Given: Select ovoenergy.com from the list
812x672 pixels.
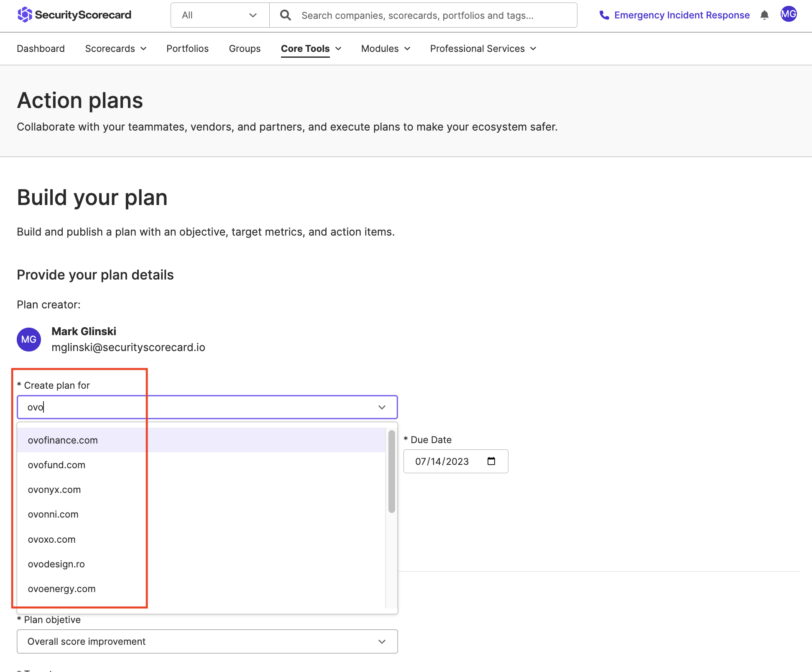Looking at the screenshot, I should [x=201, y=589].
